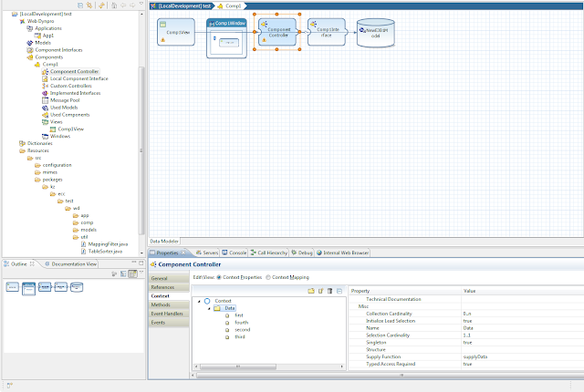Screen dimensions: 584x392
Task: Collapse the Context root node
Action: [x=199, y=301]
